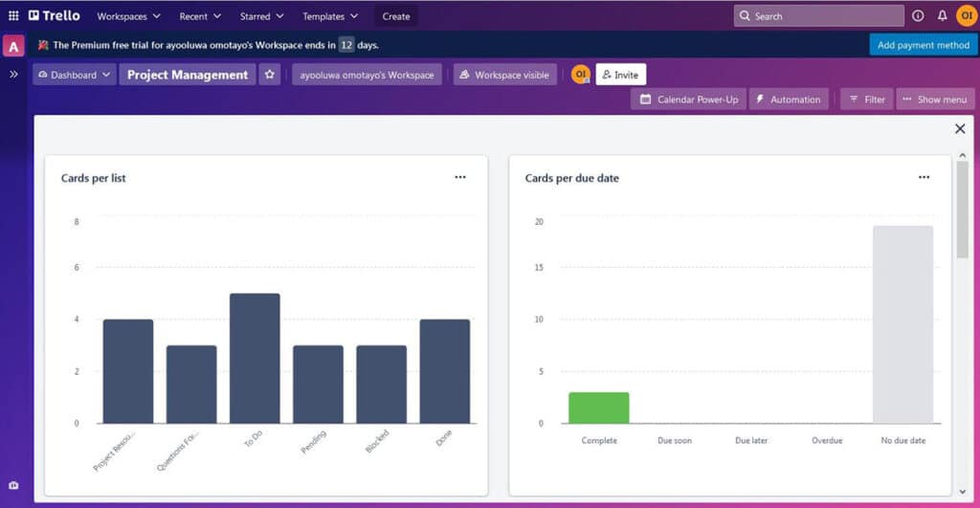Click the Trello home logo
Viewport: 980px width, 508px height.
55,16
